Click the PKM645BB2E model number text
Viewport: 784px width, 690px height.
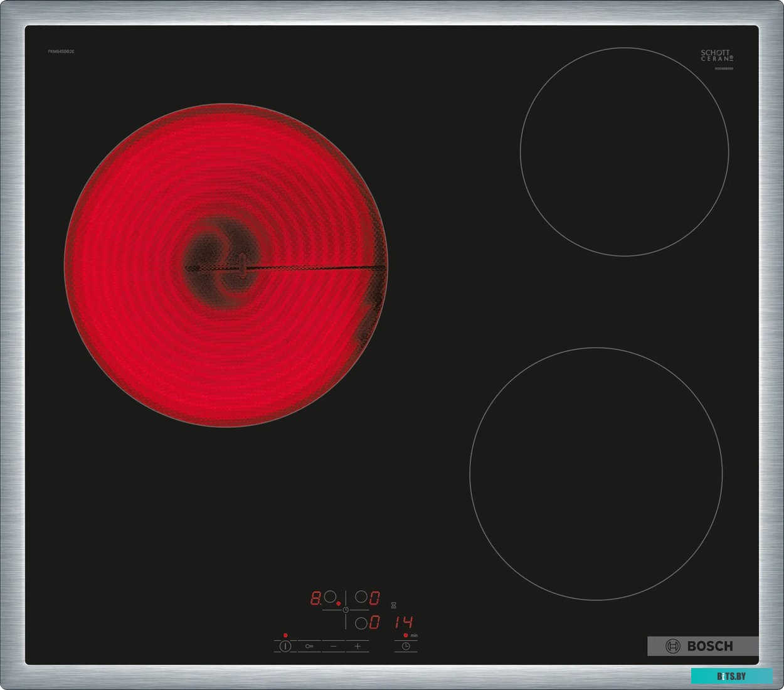[x=61, y=51]
